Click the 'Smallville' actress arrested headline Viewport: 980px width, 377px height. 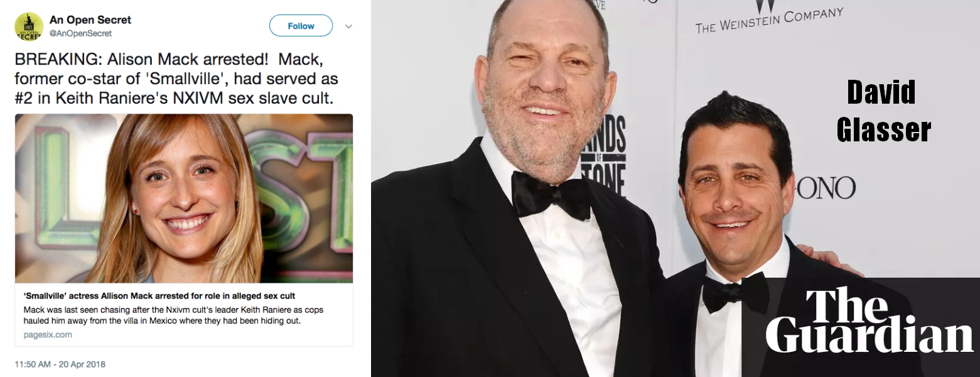tap(159, 295)
